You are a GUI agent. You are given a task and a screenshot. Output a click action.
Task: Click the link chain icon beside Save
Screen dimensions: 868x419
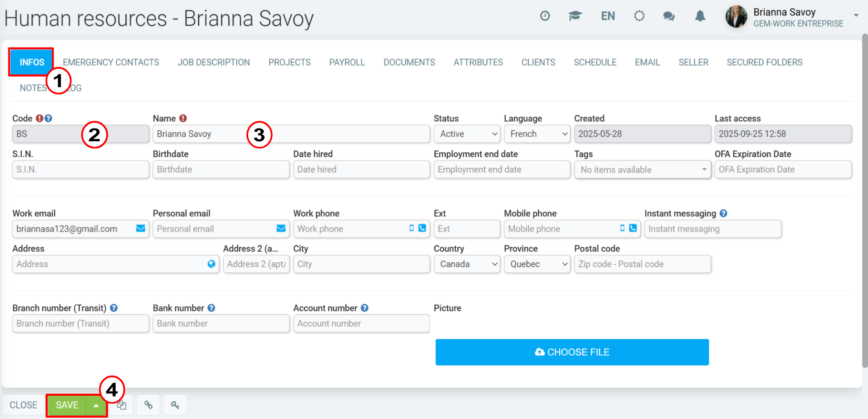pos(149,405)
